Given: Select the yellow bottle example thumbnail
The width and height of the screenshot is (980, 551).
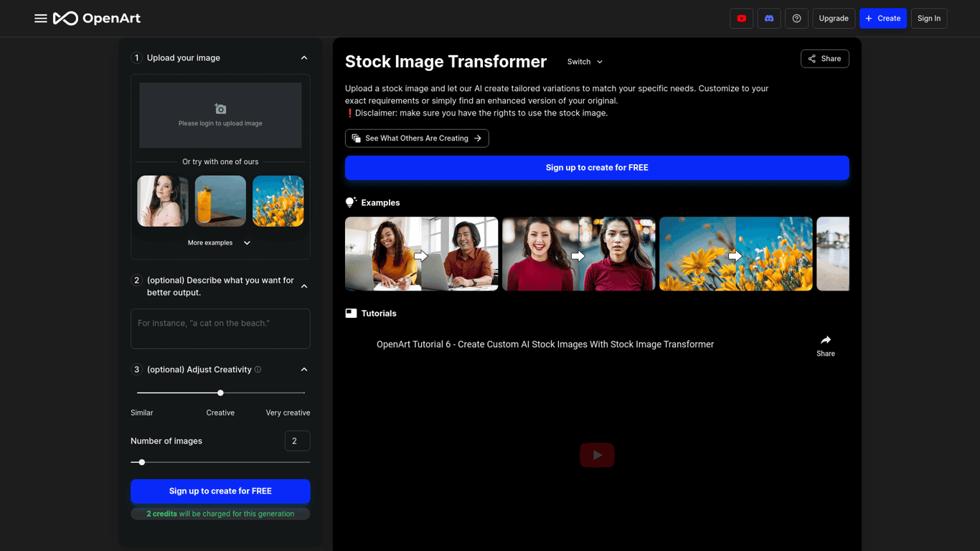Looking at the screenshot, I should point(220,200).
